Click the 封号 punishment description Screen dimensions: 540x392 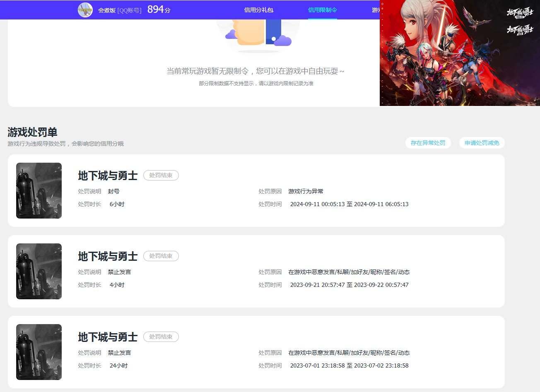tap(113, 191)
